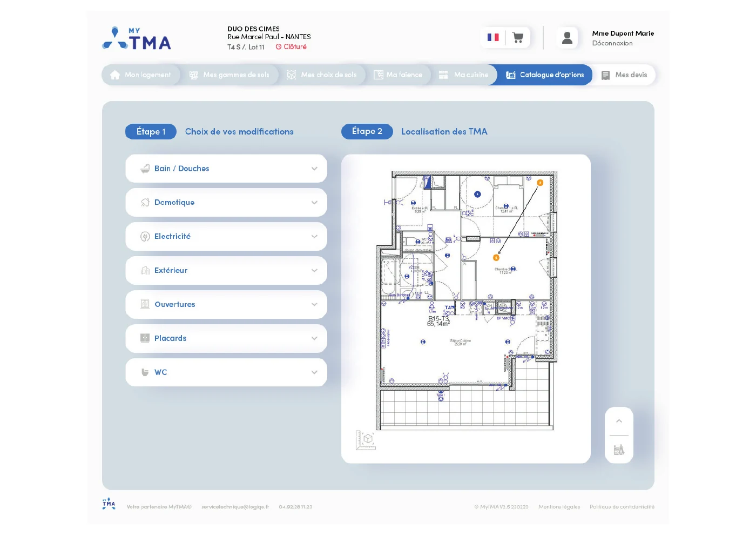Switch to Ma faïence tab

(398, 75)
